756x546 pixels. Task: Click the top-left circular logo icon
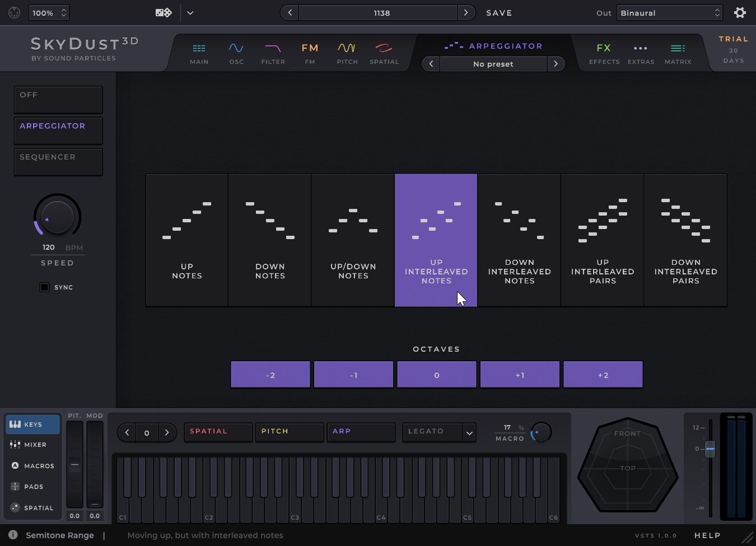pyautogui.click(x=15, y=12)
